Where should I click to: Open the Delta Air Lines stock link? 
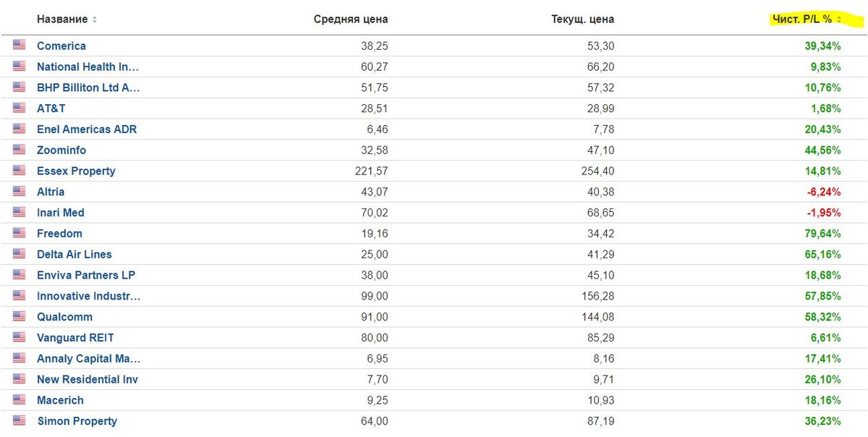pos(74,254)
